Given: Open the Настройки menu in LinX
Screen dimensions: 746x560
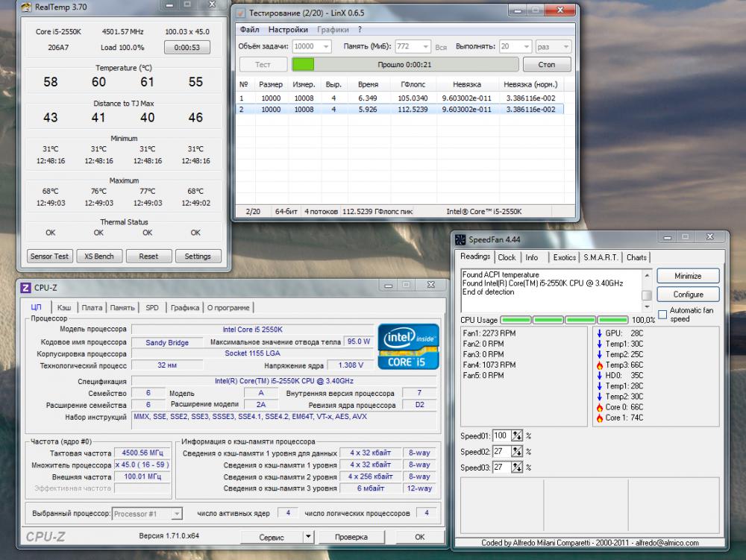Looking at the screenshot, I should coord(288,30).
